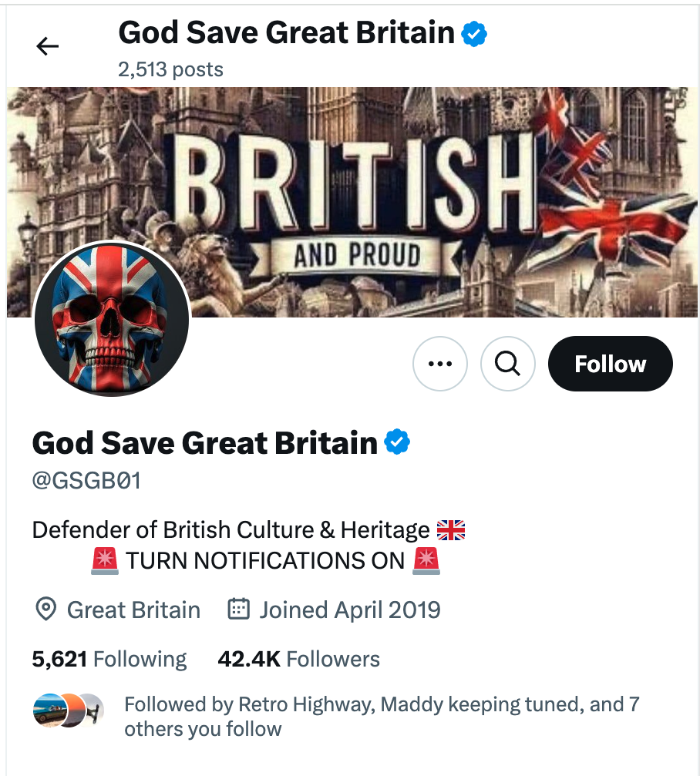700x776 pixels.
Task: Click the '2,513 posts' count in header
Action: point(170,69)
